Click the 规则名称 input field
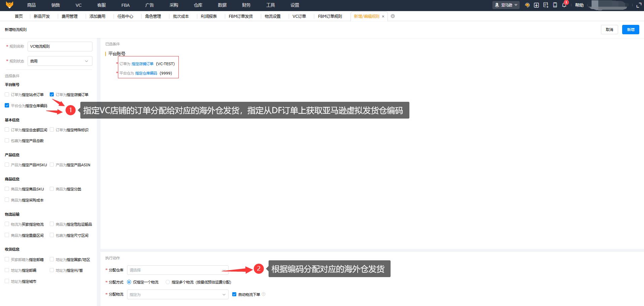Screen dimensions: 644x306 60,46
